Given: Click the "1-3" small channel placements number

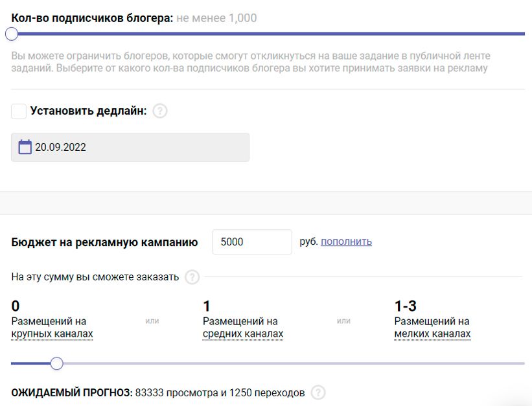Looking at the screenshot, I should (405, 306).
